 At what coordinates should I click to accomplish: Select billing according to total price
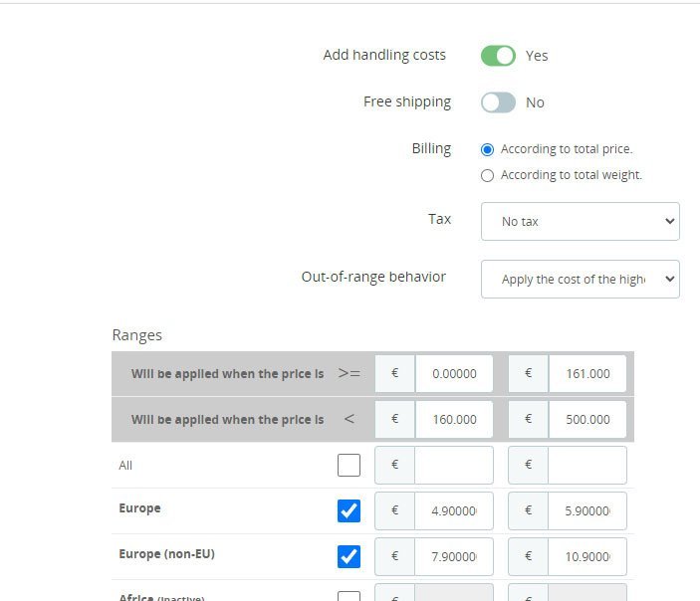(487, 149)
